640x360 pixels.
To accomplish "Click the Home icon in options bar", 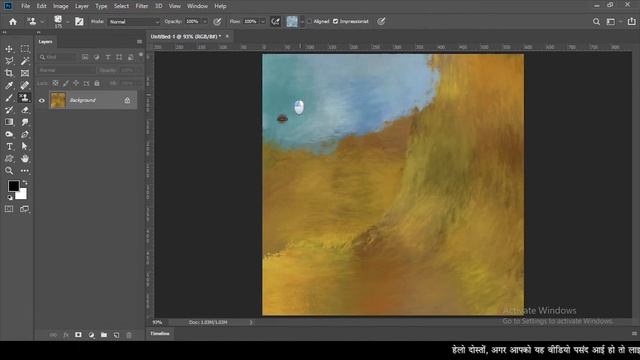I will point(13,22).
